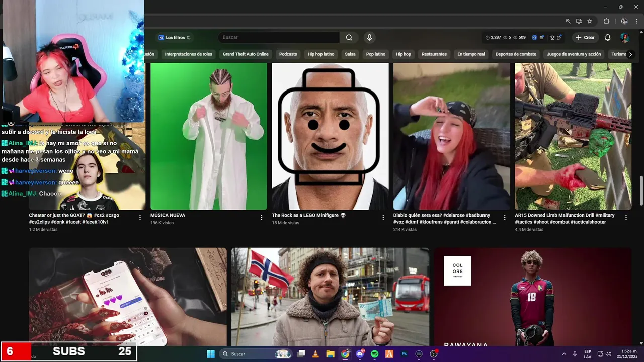
Task: Open Task View in the taskbar
Action: point(301,354)
